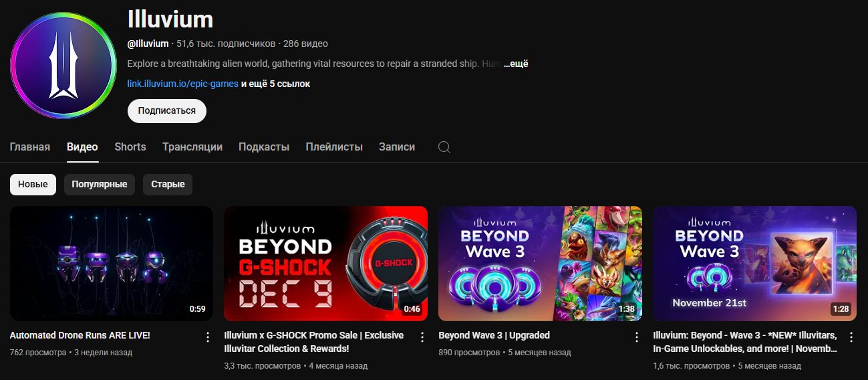Click the 51,6 тыс. подписчиков text
This screenshot has width=868, height=380.
coord(226,43)
